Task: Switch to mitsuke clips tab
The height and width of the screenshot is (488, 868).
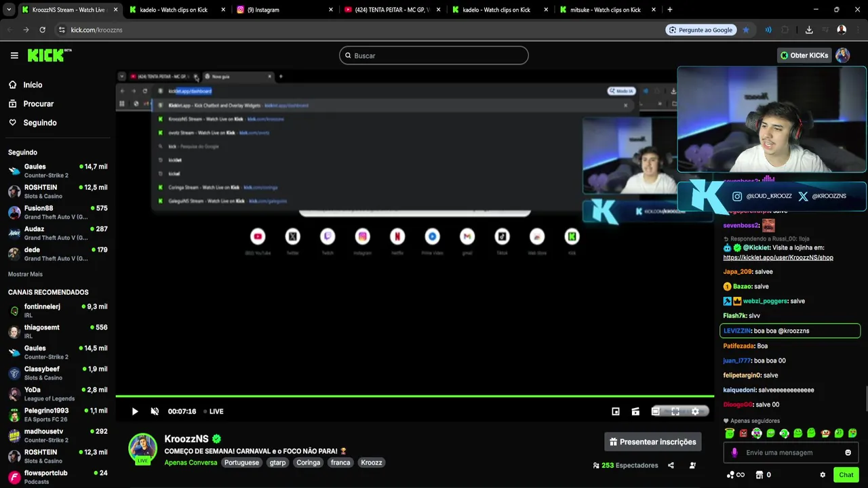Action: click(x=608, y=9)
